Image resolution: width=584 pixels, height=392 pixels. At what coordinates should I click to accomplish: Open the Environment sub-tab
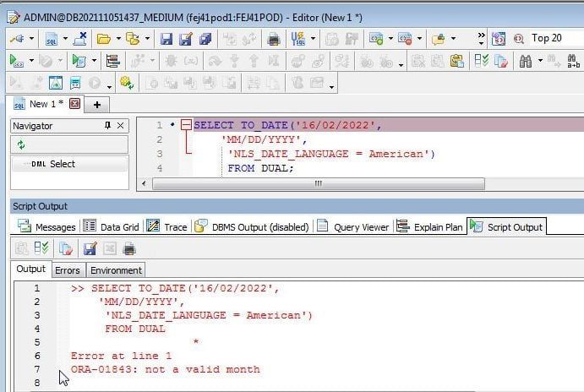tap(116, 270)
